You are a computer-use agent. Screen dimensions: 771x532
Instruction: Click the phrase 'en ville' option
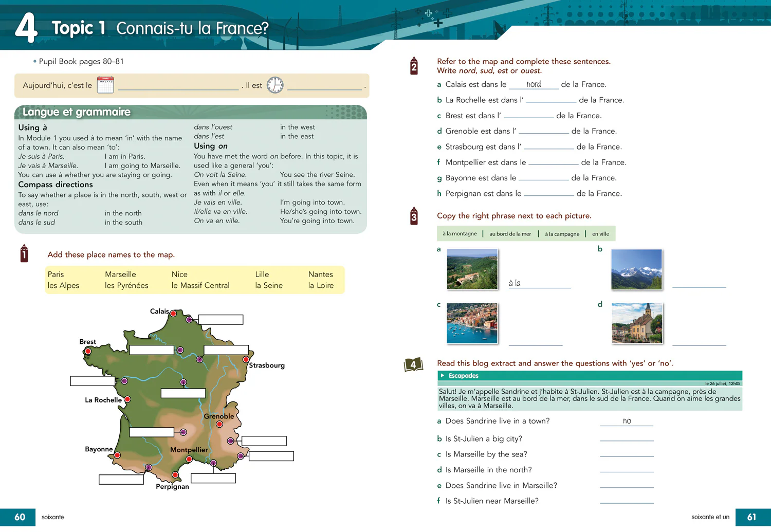click(600, 234)
